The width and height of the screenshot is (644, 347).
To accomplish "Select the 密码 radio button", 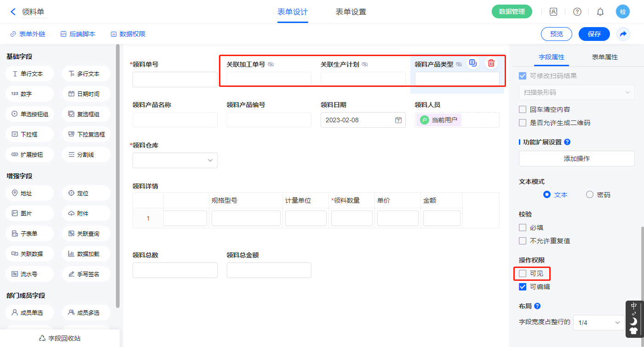I will [x=590, y=194].
